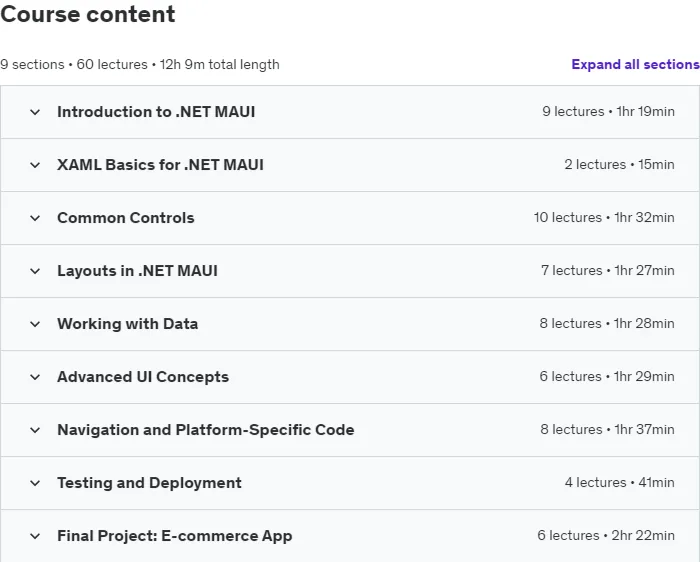The height and width of the screenshot is (562, 700).
Task: Click the Course content heading
Action: (88, 14)
